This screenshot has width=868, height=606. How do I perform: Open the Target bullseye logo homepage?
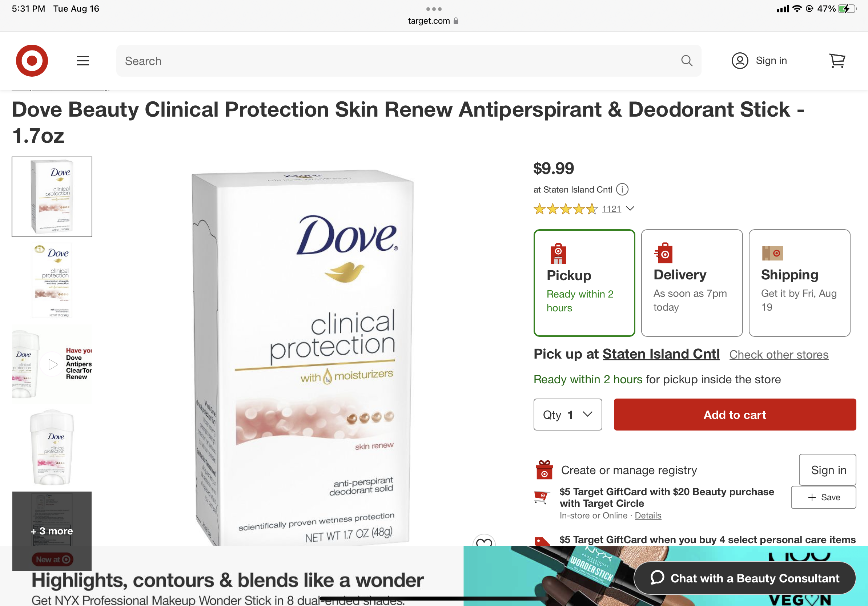[x=32, y=60]
